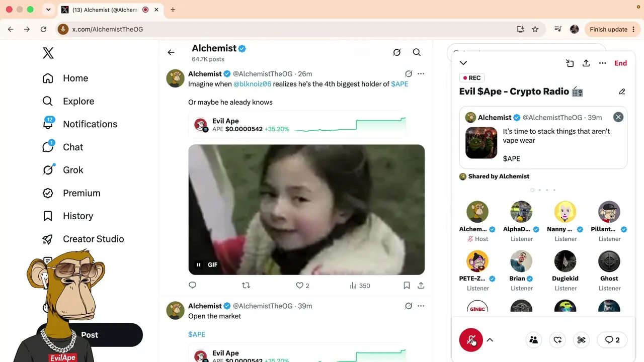644x362 pixels.
Task: Dock the Space using the pop-out icon
Action: click(570, 63)
